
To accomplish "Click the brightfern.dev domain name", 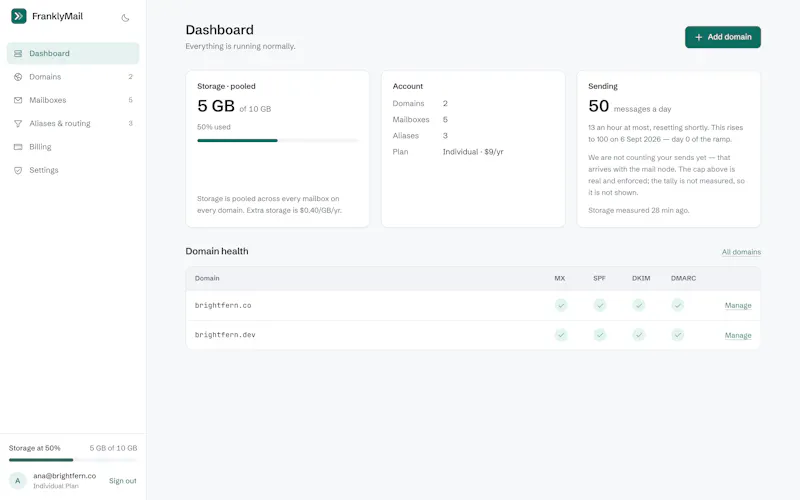I will click(x=225, y=335).
